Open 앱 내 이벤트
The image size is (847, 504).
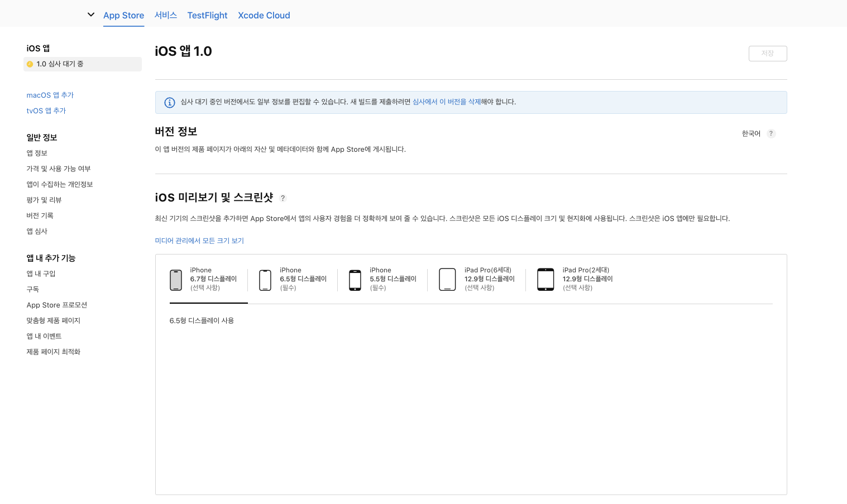click(44, 337)
